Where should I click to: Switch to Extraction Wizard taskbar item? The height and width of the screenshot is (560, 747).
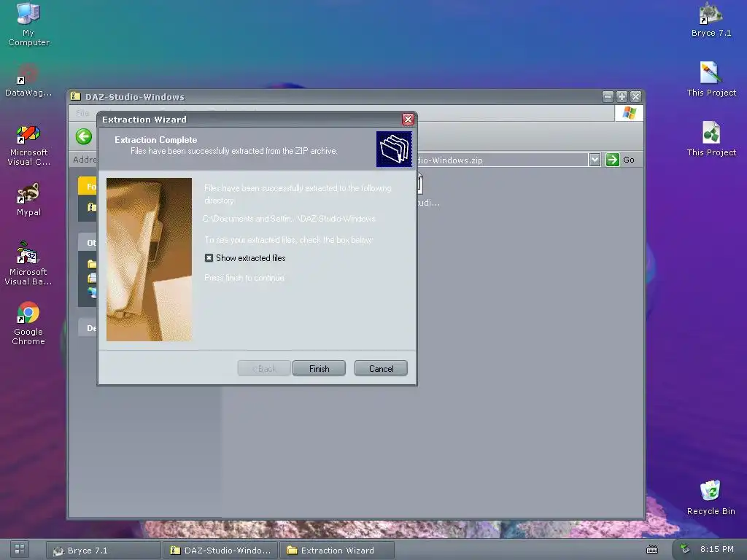click(x=337, y=550)
